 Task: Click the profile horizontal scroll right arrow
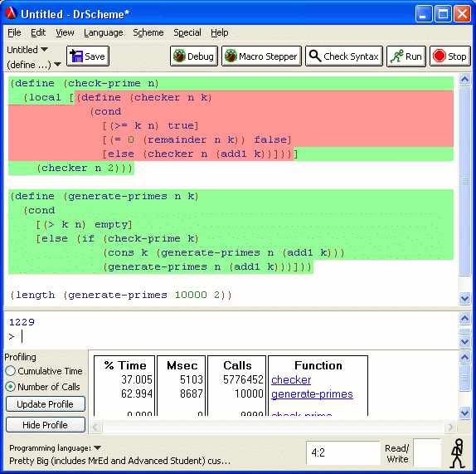pos(450,428)
